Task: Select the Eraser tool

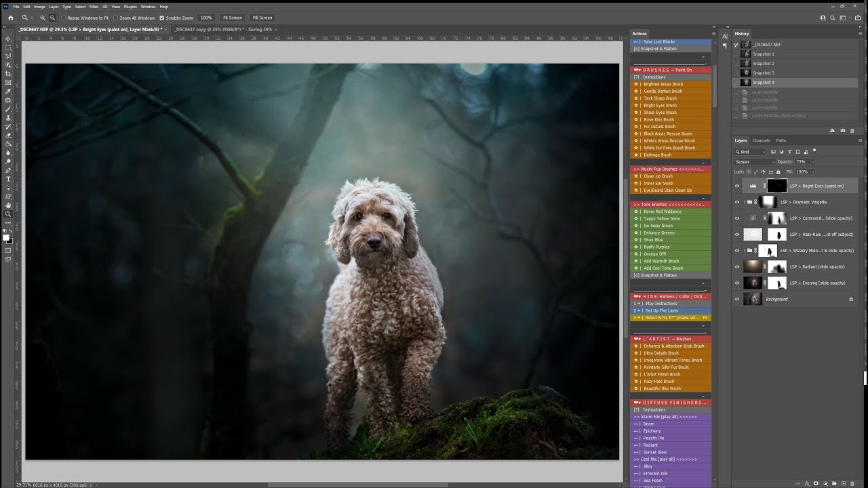Action: point(9,136)
